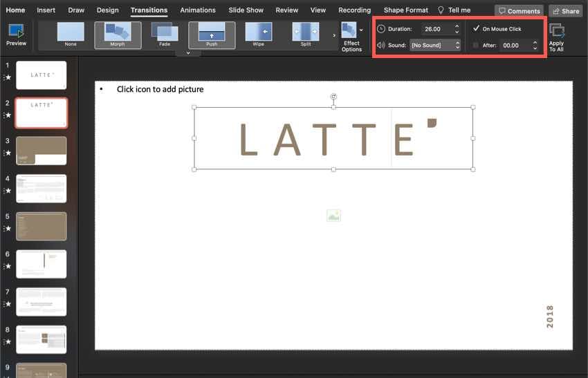The width and height of the screenshot is (588, 378).
Task: Click the Apply To All icon
Action: [x=556, y=33]
